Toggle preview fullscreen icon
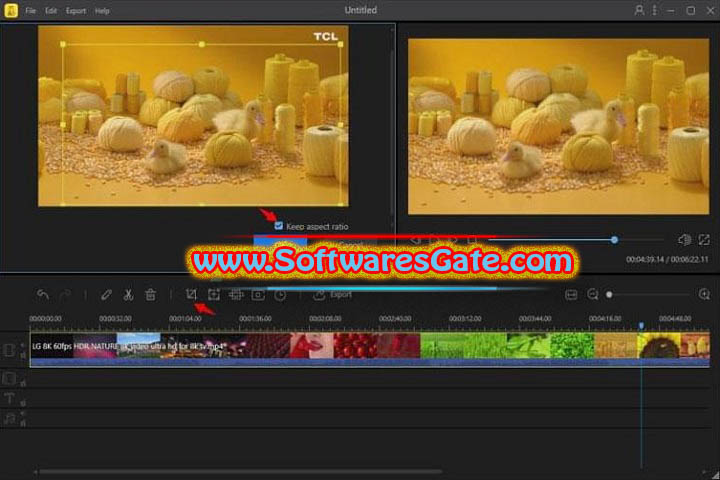This screenshot has width=720, height=480. (x=704, y=240)
